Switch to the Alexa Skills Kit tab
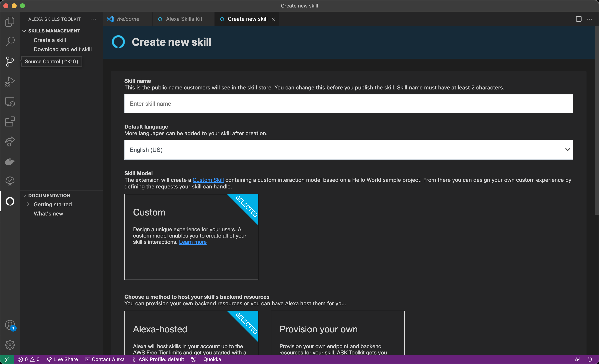Screen dimensions: 599x364 184,19
